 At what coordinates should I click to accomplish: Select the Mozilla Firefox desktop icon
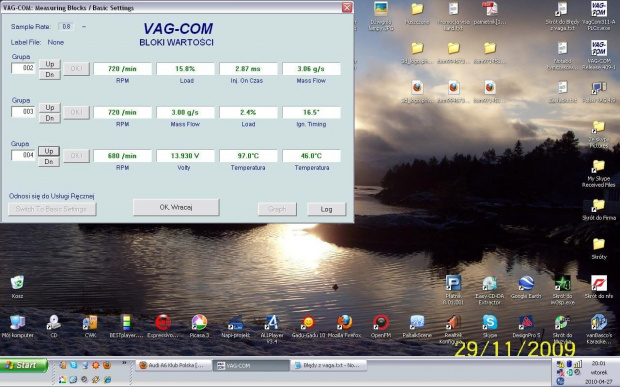344,326
